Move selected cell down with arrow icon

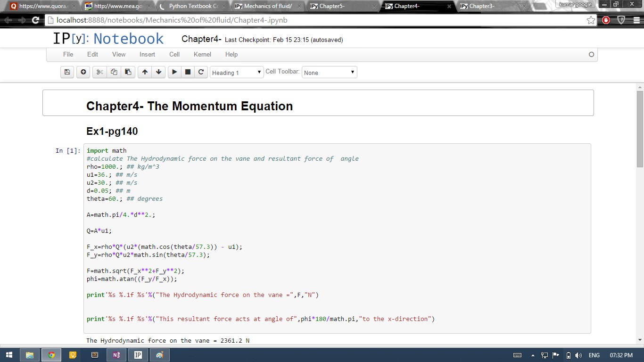pyautogui.click(x=158, y=72)
